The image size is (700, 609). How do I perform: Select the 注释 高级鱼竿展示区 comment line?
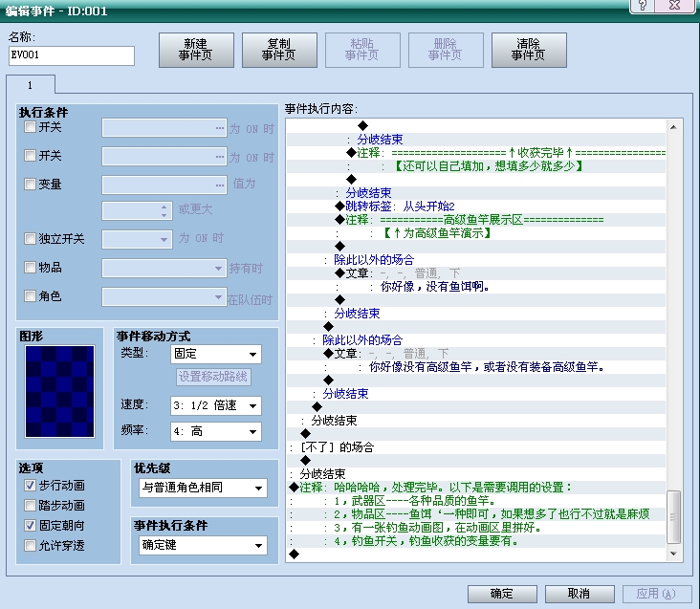coord(476,220)
